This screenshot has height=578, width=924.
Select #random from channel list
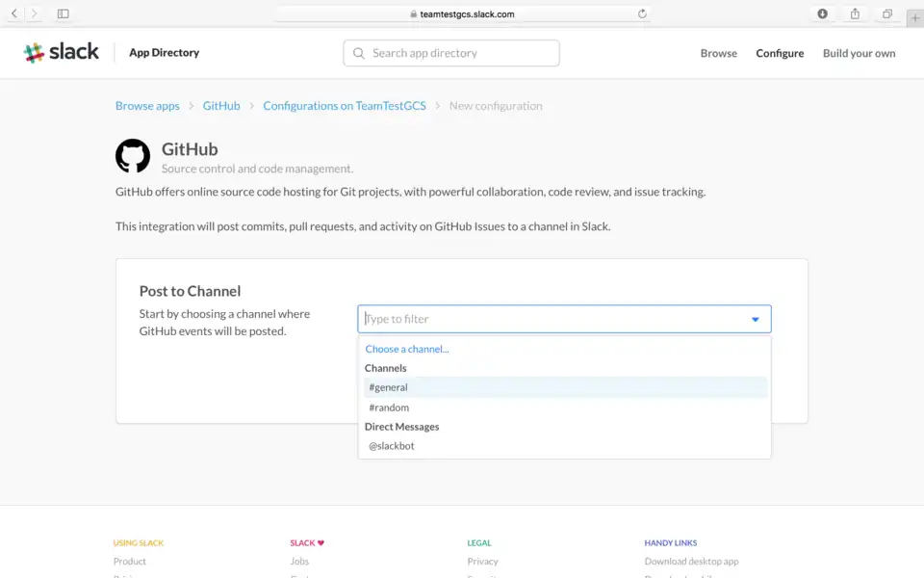(389, 407)
